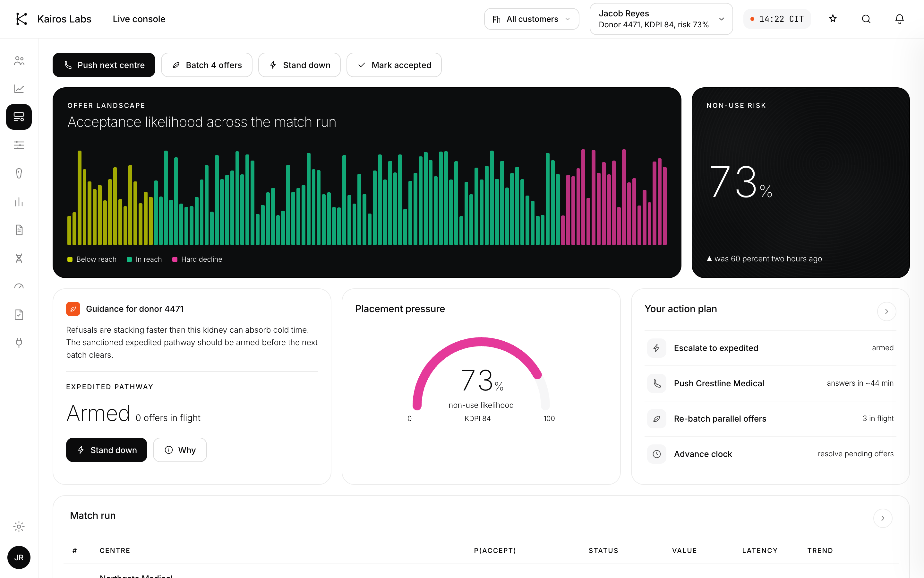The width and height of the screenshot is (924, 578).
Task: Open search with the magnifier icon
Action: (x=866, y=19)
